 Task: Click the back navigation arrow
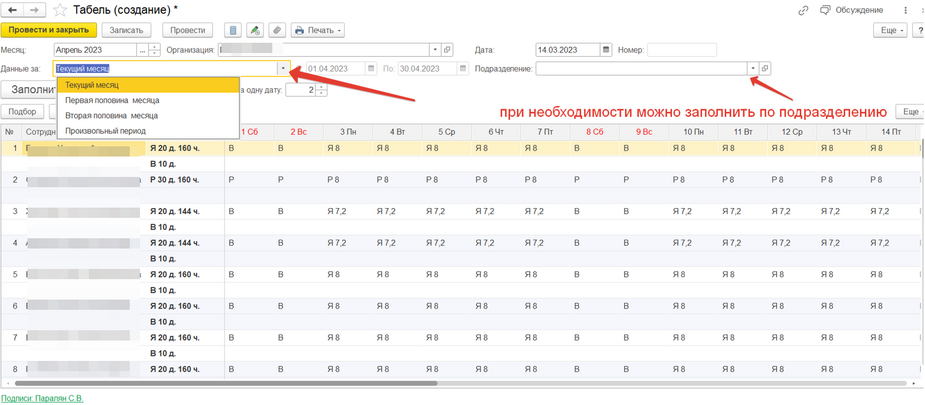tap(15, 10)
